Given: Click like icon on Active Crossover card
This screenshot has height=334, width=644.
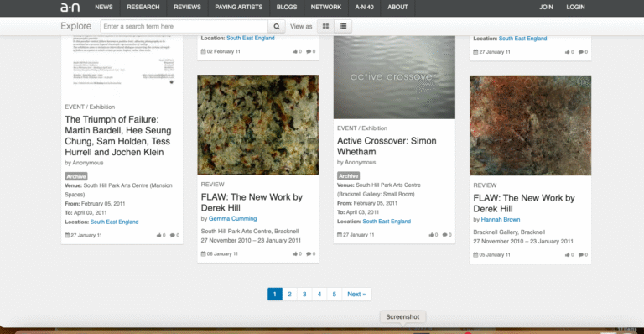Looking at the screenshot, I should coord(431,235).
